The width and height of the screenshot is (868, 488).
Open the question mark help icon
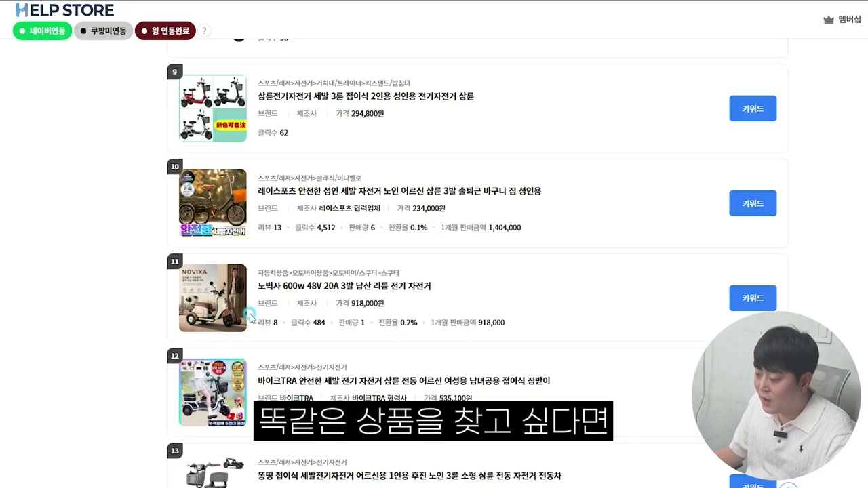point(204,31)
